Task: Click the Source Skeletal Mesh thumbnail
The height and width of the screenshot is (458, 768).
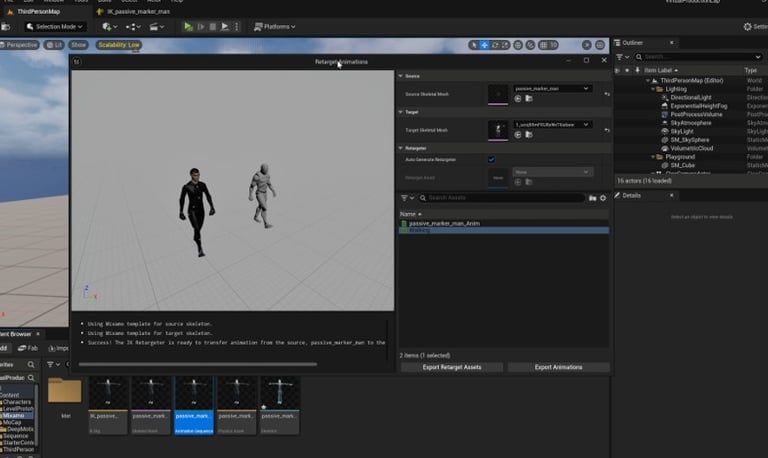Action: (498, 94)
